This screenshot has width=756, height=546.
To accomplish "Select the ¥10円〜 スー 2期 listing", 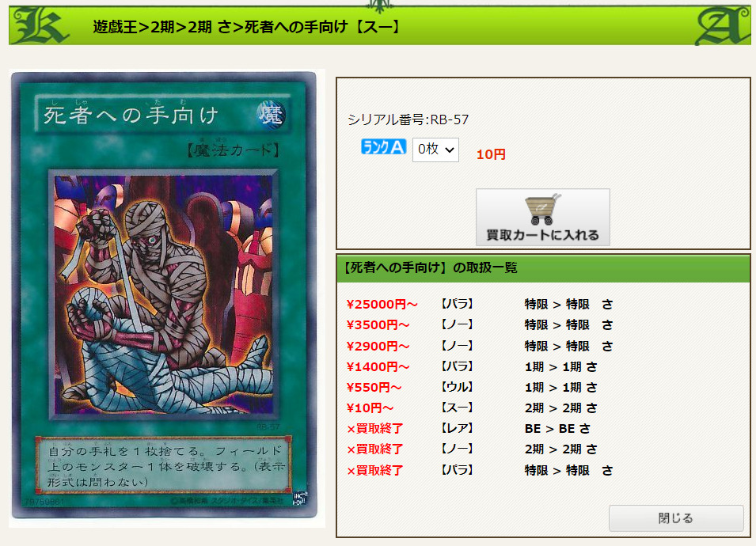I will pyautogui.click(x=472, y=408).
